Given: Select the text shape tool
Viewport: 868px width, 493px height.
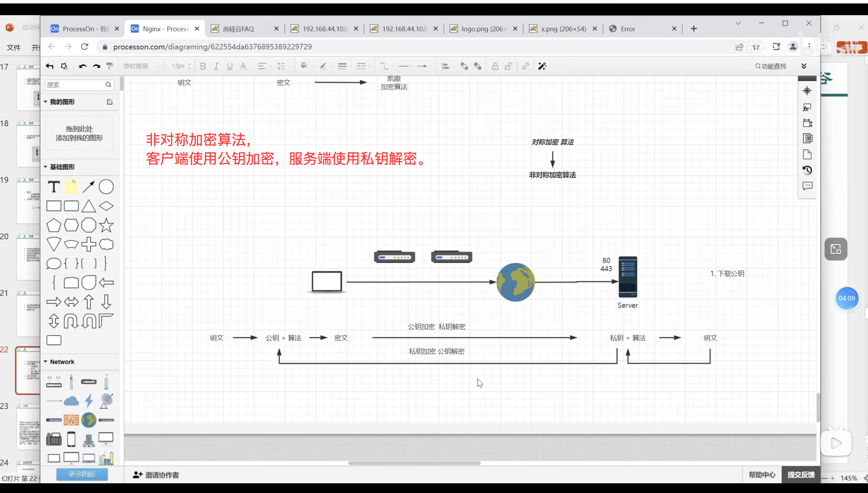Looking at the screenshot, I should [54, 187].
